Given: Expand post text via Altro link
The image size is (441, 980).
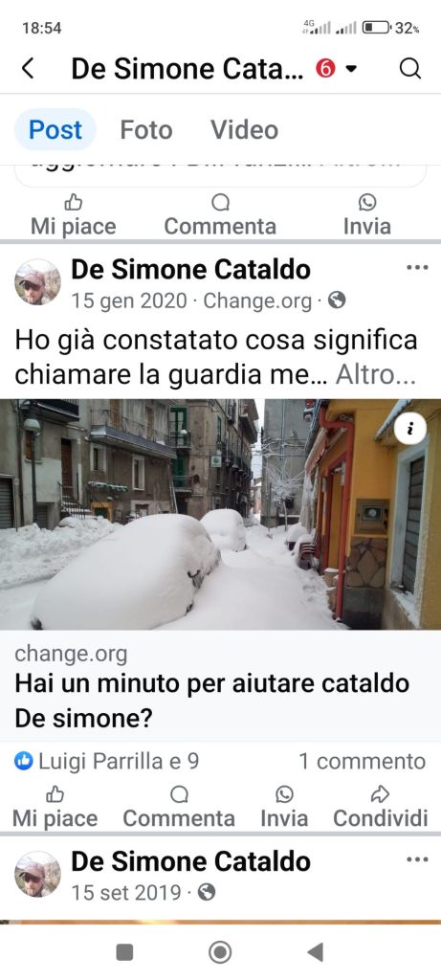Looking at the screenshot, I should (375, 375).
